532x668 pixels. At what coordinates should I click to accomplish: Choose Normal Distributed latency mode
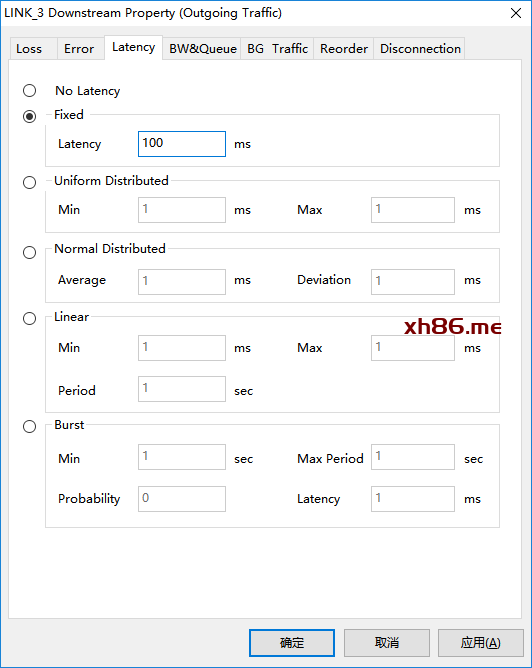[29, 252]
